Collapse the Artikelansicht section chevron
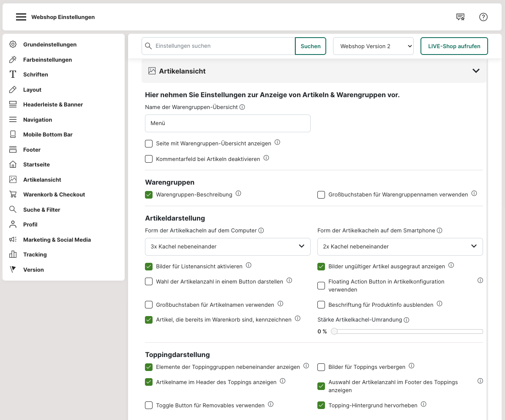505x420 pixels. [x=476, y=71]
